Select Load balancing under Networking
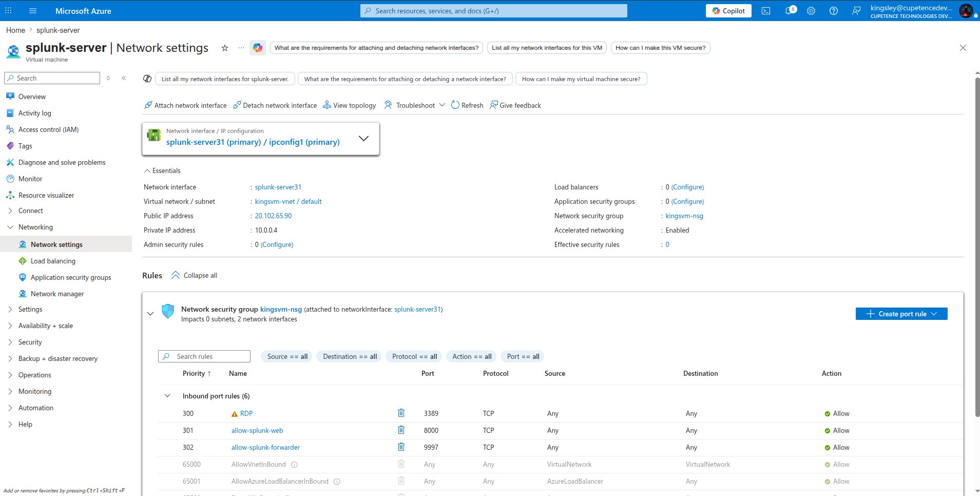Image resolution: width=980 pixels, height=496 pixels. [53, 261]
